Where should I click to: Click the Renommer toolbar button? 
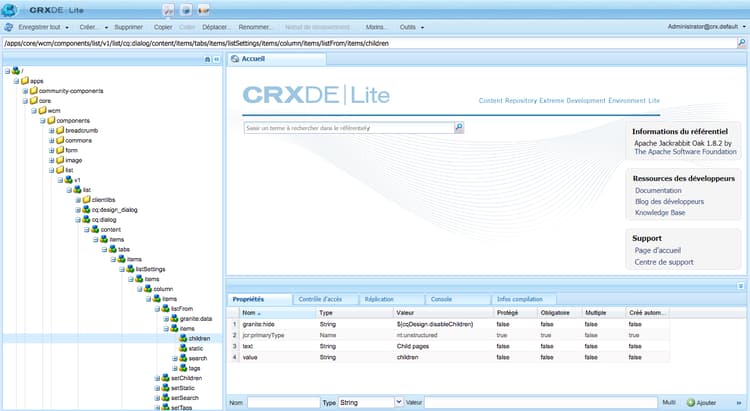pyautogui.click(x=255, y=27)
